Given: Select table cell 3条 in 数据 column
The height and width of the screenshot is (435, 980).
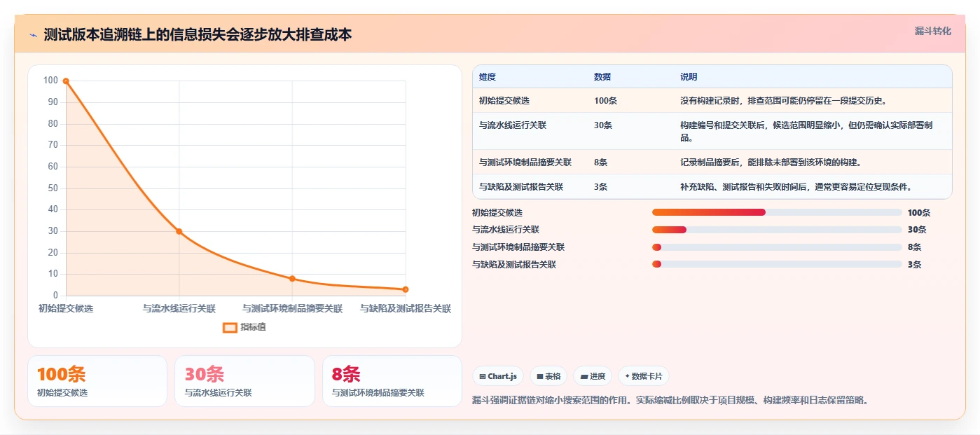Looking at the screenshot, I should tap(600, 187).
